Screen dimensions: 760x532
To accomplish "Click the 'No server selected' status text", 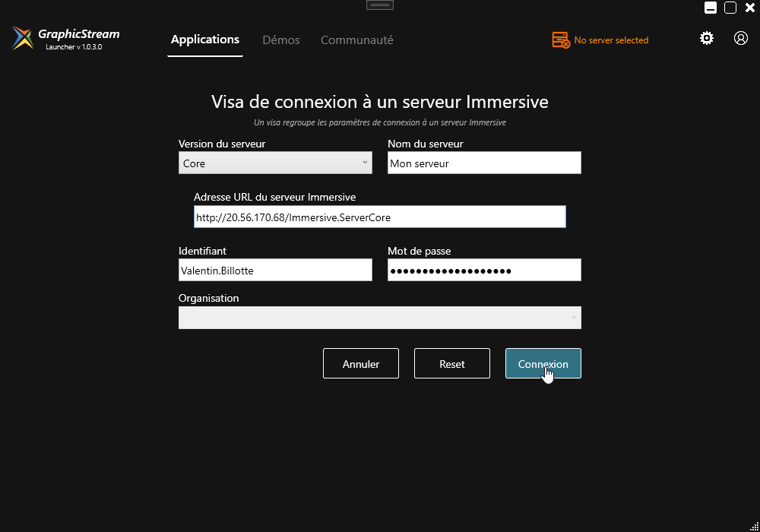I will pyautogui.click(x=611, y=40).
